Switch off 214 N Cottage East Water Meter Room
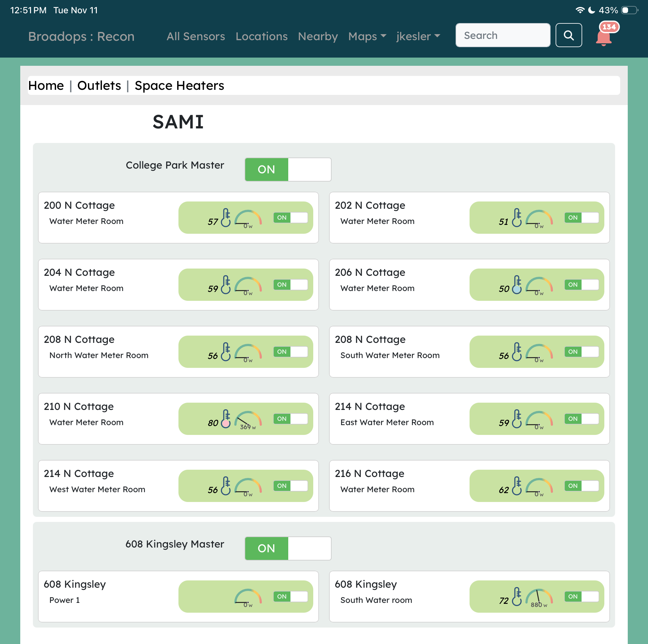This screenshot has height=644, width=648. click(581, 419)
